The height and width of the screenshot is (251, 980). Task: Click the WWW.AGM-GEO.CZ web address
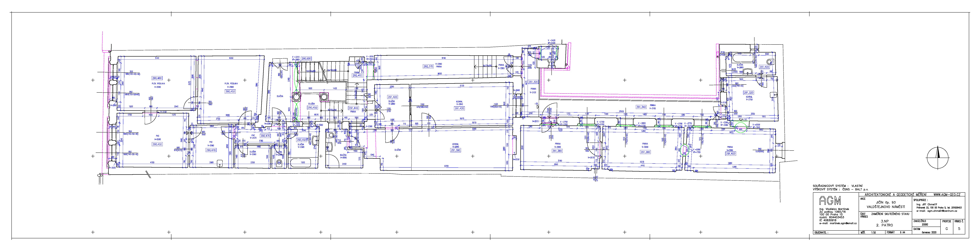tap(947, 195)
